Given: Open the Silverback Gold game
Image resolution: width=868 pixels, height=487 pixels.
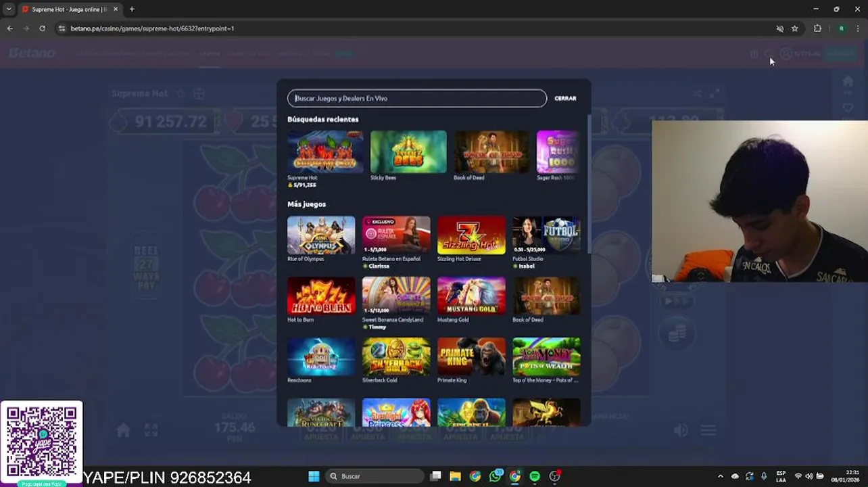Looking at the screenshot, I should (x=396, y=356).
